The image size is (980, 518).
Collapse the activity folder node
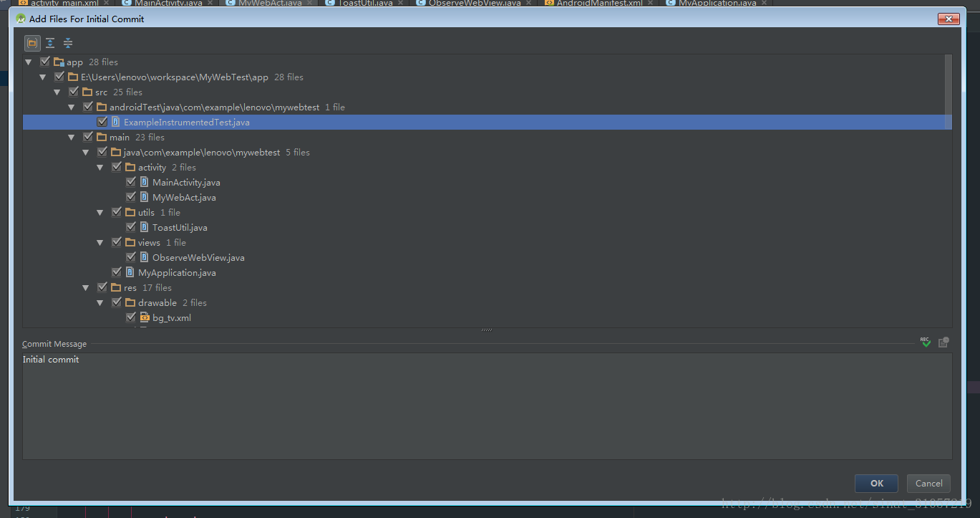(x=100, y=168)
